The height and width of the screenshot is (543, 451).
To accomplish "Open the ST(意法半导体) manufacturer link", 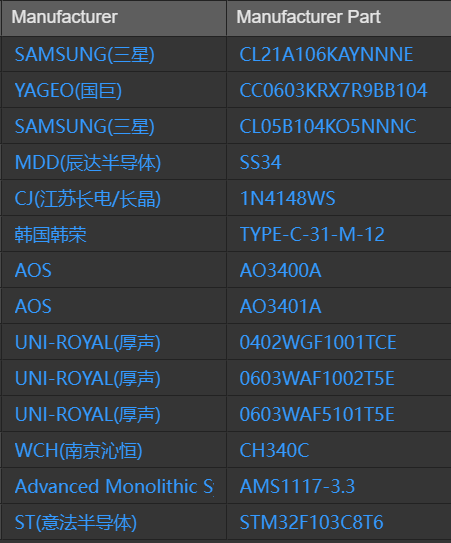I will (76, 523).
